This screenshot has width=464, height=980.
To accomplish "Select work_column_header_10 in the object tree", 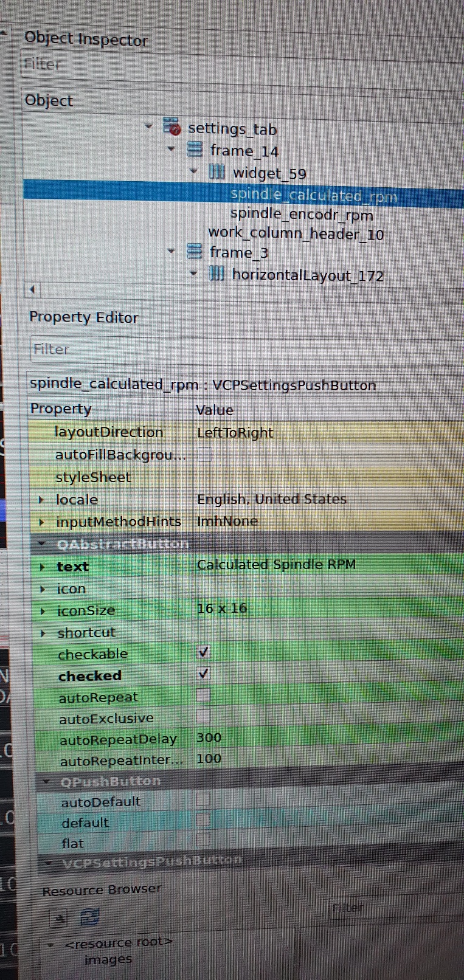I will [x=296, y=234].
